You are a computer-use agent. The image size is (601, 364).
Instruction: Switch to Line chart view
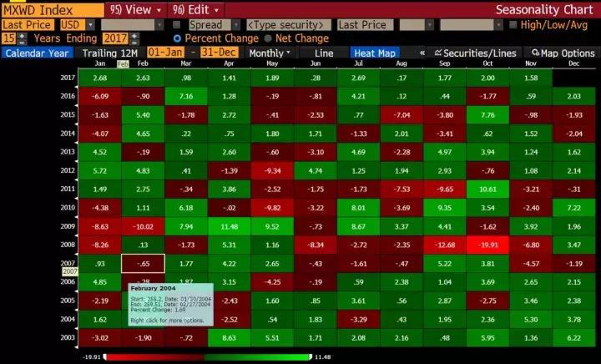click(x=324, y=53)
